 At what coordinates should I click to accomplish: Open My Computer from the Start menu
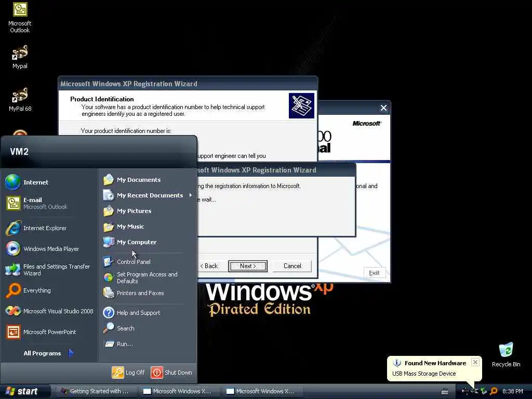click(x=130, y=242)
